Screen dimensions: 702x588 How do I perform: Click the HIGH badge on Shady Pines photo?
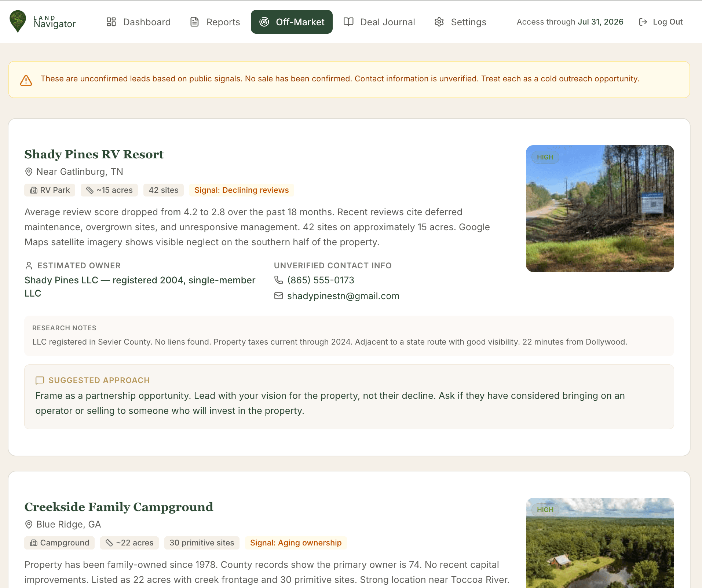click(545, 157)
